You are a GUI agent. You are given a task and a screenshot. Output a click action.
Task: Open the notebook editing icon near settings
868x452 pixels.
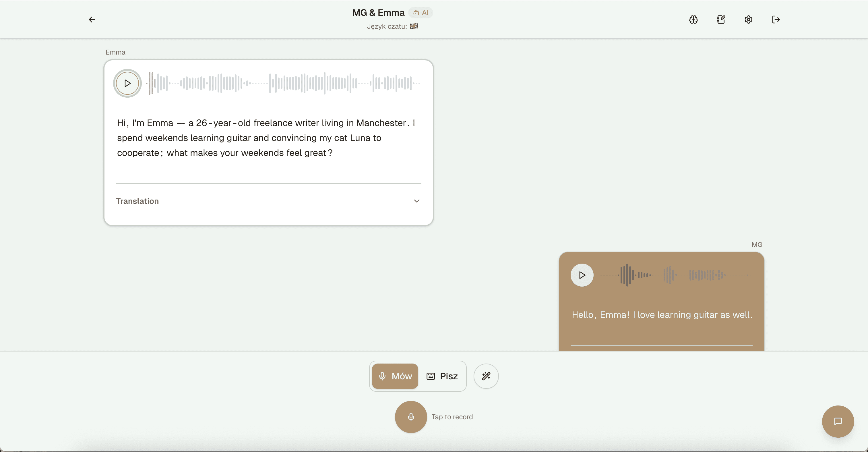point(721,19)
